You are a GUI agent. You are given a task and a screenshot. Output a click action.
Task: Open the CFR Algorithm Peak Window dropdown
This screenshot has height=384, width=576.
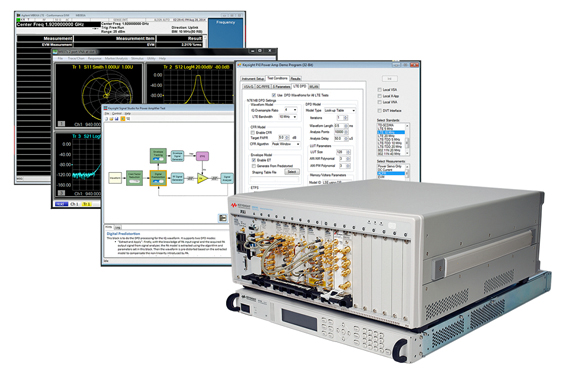click(x=285, y=144)
